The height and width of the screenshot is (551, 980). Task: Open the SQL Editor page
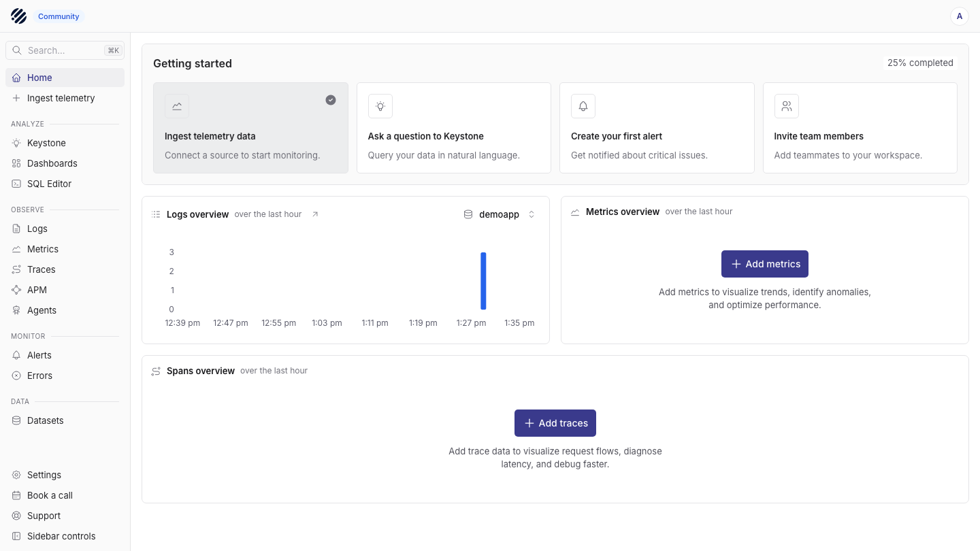point(65,184)
